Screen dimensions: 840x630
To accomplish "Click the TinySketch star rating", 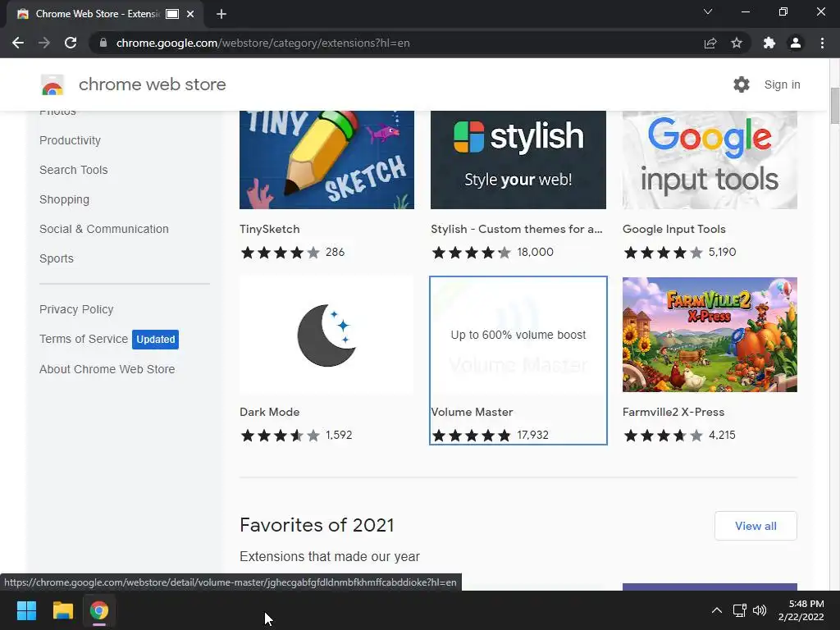I will 281,253.
